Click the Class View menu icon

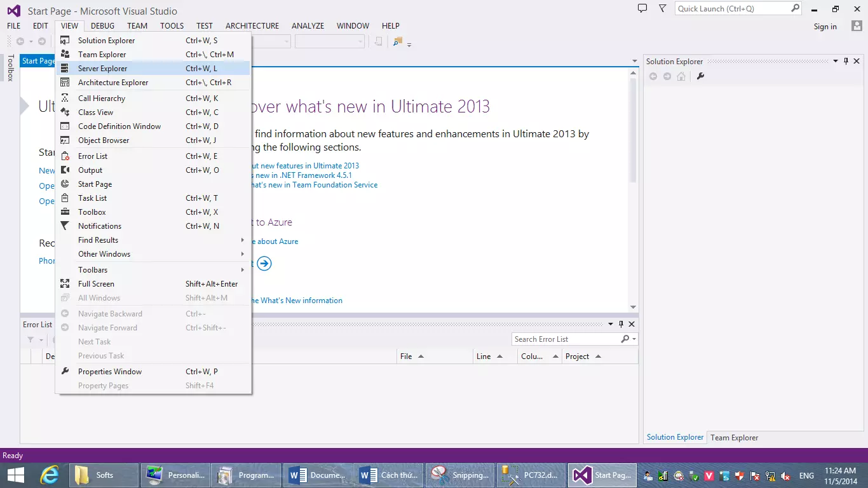coord(65,112)
